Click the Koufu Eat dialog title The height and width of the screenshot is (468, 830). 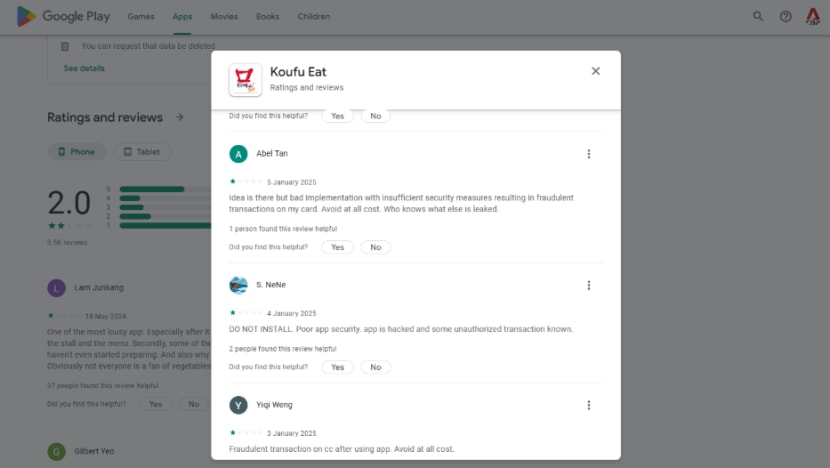coord(298,72)
